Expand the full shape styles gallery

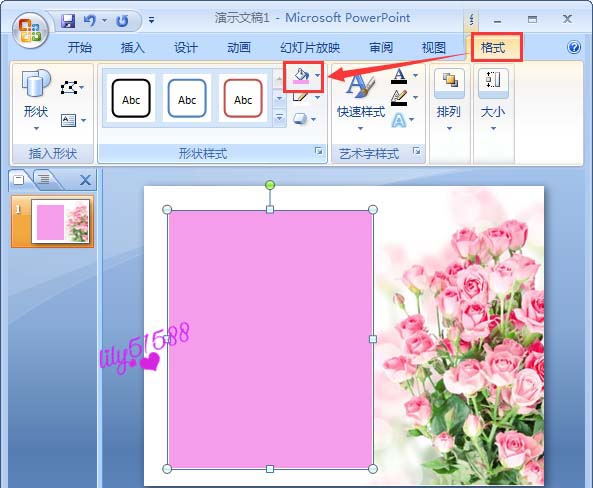pos(279,118)
